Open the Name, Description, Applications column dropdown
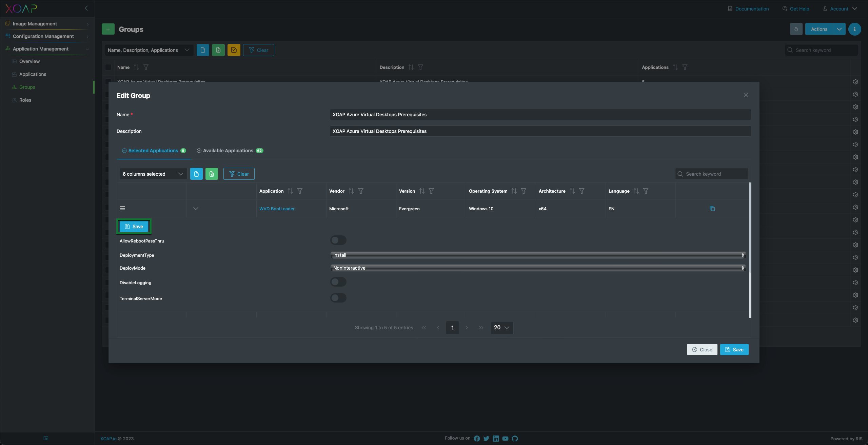Image resolution: width=868 pixels, height=445 pixels. [149, 50]
